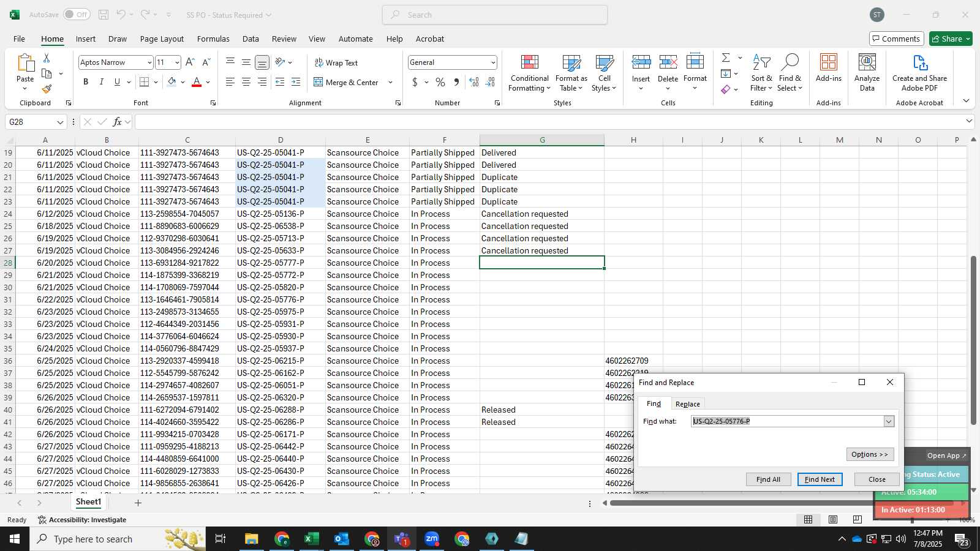
Task: Click Increase Decimal icon
Action: (474, 82)
